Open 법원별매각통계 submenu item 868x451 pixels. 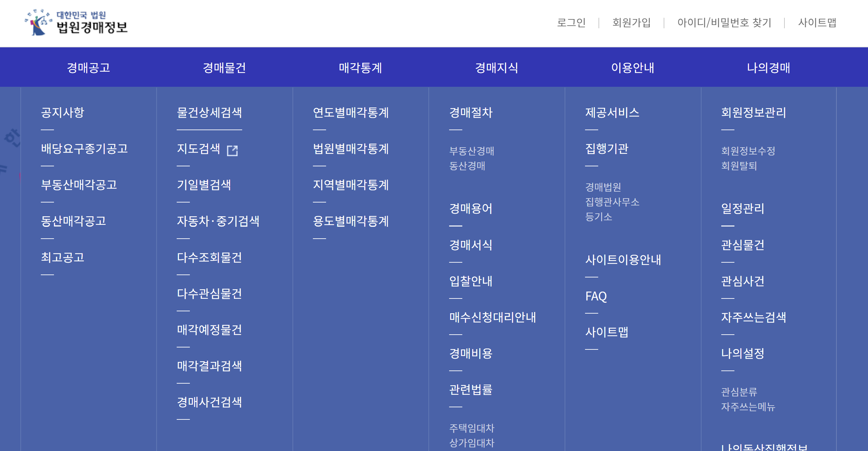tap(351, 149)
